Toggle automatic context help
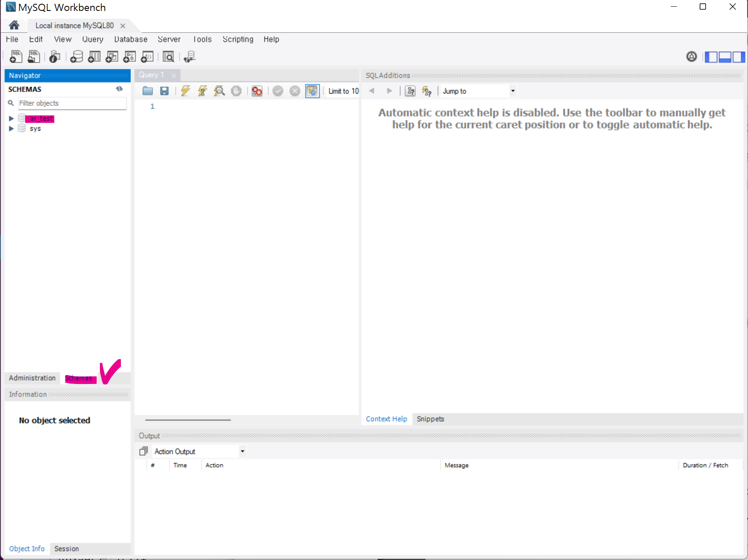This screenshot has height=560, width=748. tap(427, 91)
